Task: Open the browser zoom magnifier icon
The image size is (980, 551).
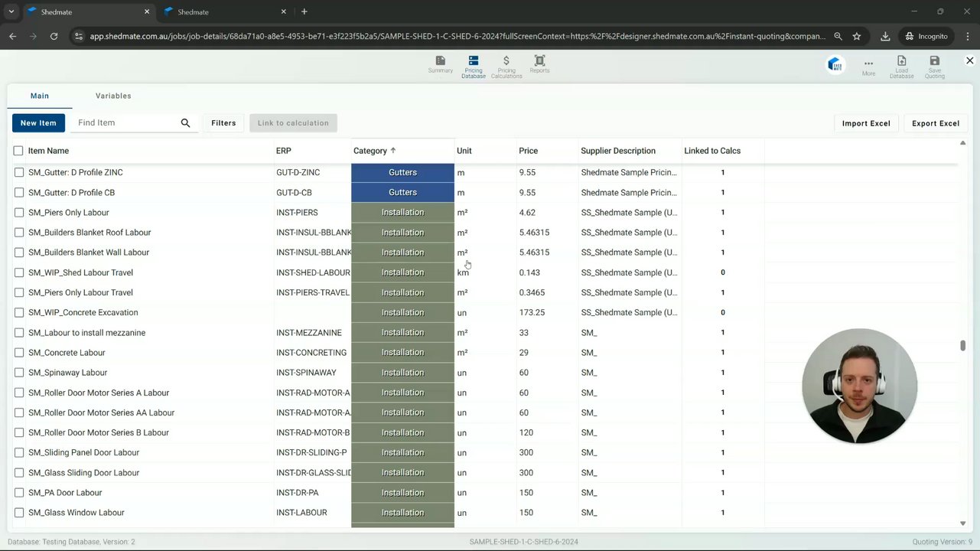Action: (x=838, y=36)
